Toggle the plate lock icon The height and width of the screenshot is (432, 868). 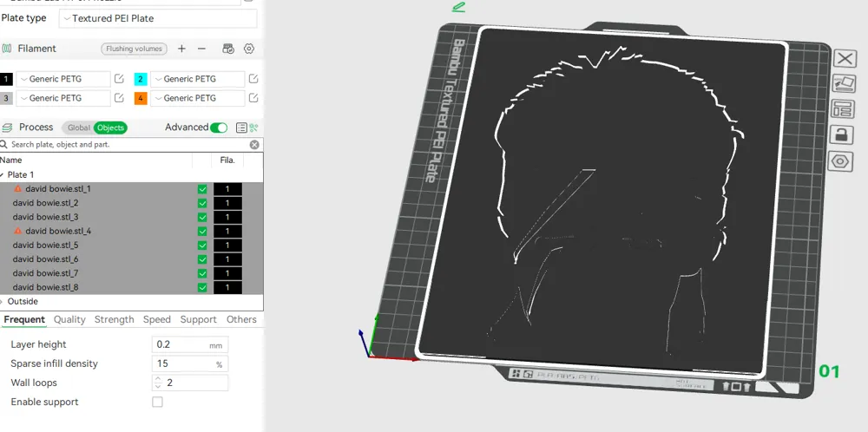coord(842,134)
